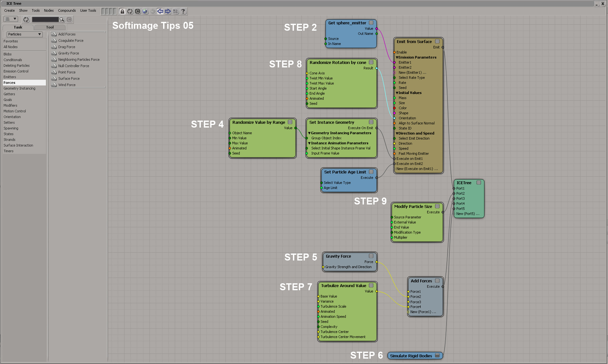Select Drag Force in the node list
This screenshot has width=608, height=364.
pyautogui.click(x=66, y=47)
